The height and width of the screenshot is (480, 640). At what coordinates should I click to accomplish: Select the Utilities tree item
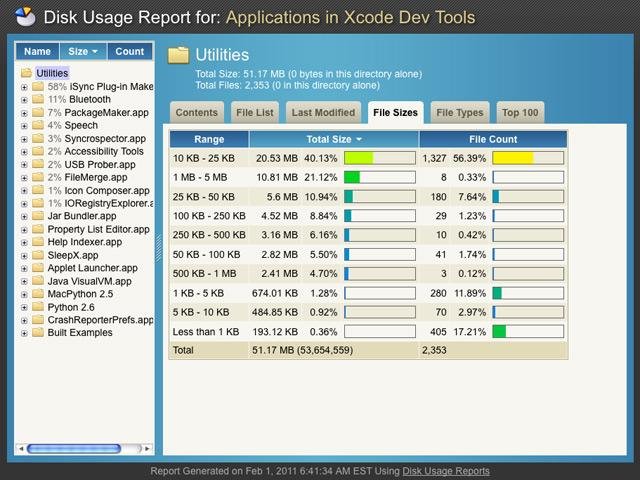(52, 73)
